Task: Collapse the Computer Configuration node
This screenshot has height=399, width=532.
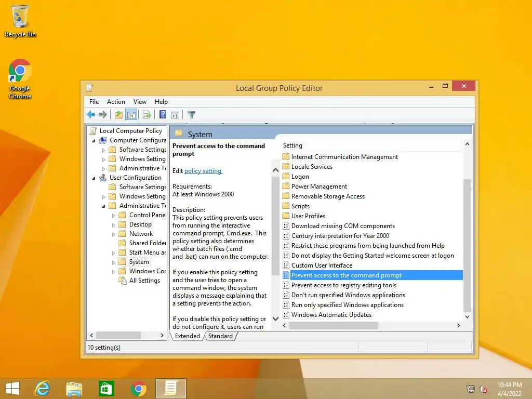Action: [94, 140]
